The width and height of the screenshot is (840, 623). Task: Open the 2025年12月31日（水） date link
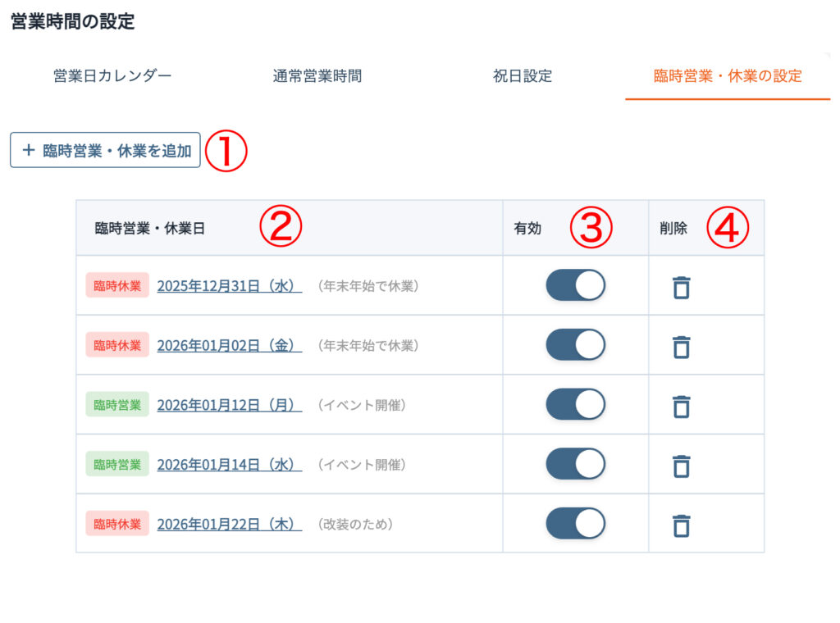click(x=229, y=286)
